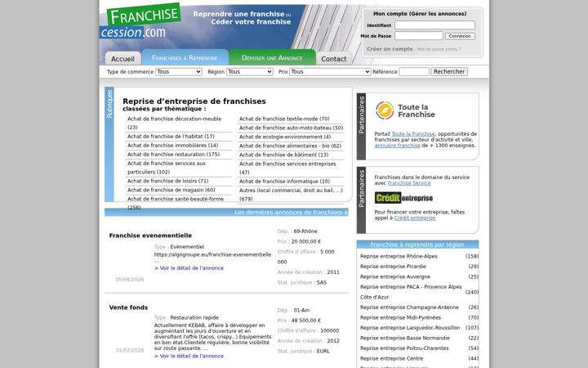Screen dimensions: 588x368
Task: Expand the Type de commerce dropdown
Action: [179, 72]
